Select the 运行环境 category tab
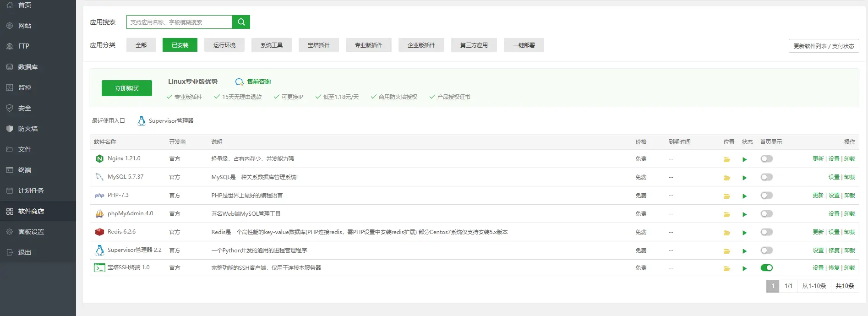Screen dimensions: 868x316 [x=224, y=45]
